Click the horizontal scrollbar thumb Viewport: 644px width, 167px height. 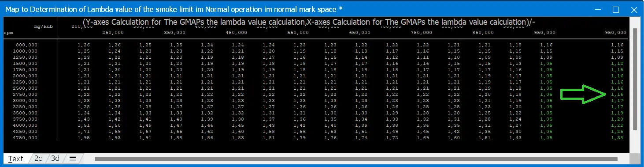pyautogui.click(x=356, y=159)
